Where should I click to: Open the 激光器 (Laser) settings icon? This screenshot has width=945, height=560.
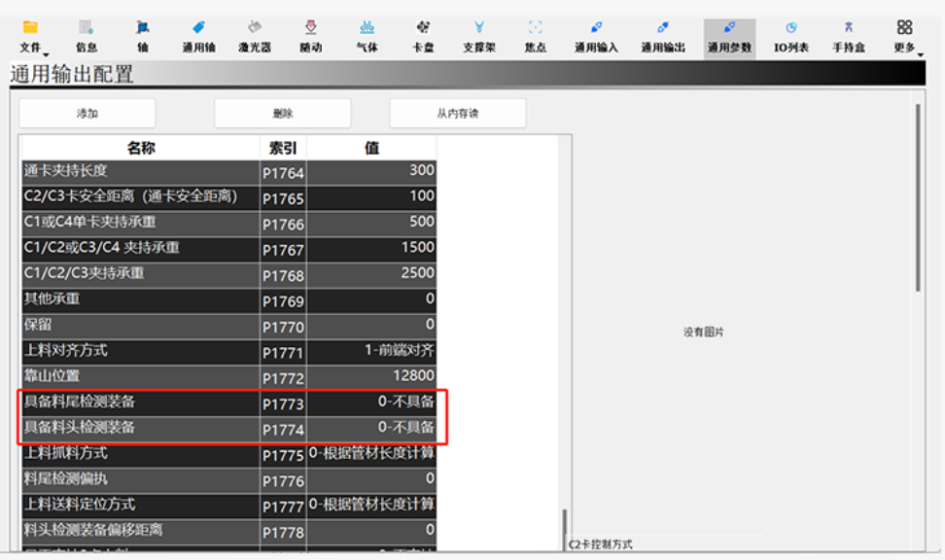point(255,36)
